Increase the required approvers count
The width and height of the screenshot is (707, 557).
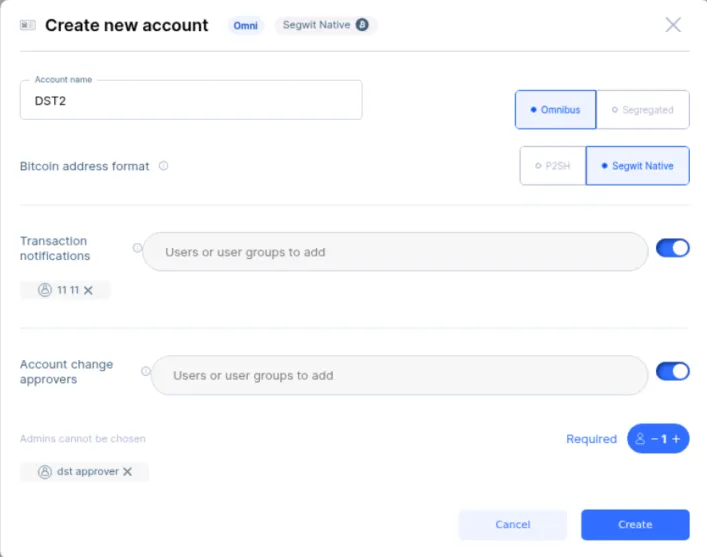click(x=676, y=439)
